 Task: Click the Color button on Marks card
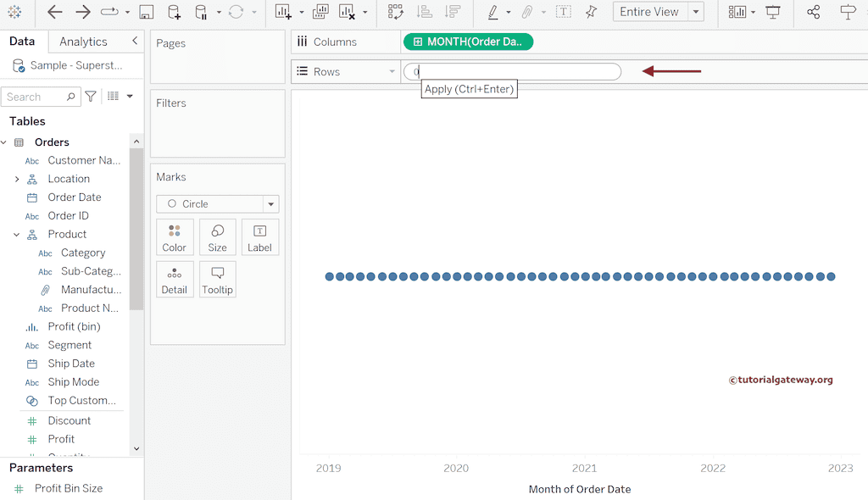click(x=175, y=237)
